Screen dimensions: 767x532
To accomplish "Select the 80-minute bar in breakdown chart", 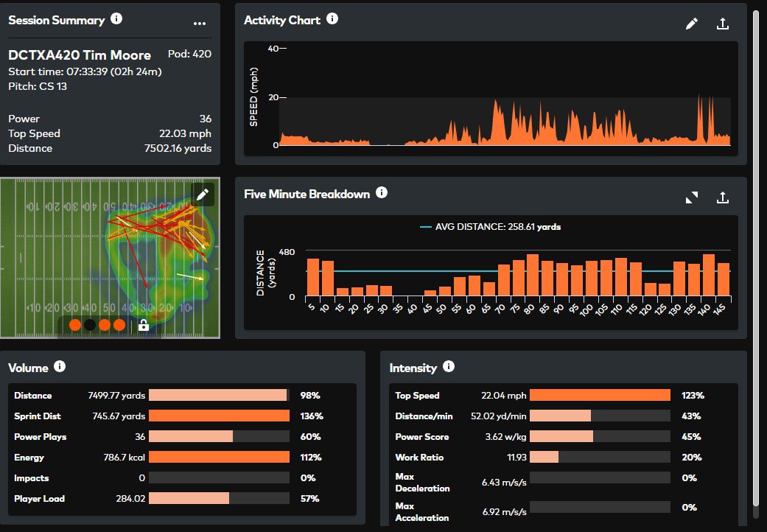I will click(x=533, y=275).
